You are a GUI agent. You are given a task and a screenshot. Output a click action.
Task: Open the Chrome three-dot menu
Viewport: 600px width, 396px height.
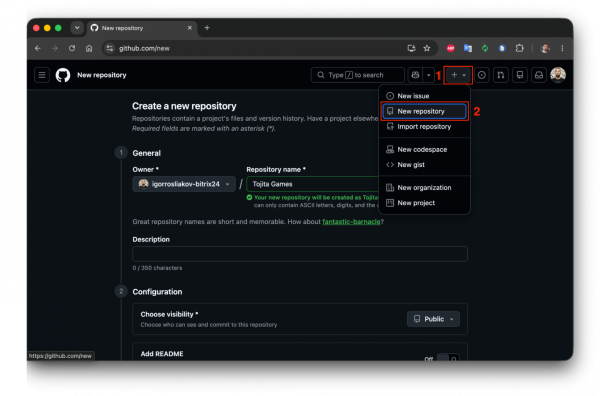pyautogui.click(x=562, y=48)
